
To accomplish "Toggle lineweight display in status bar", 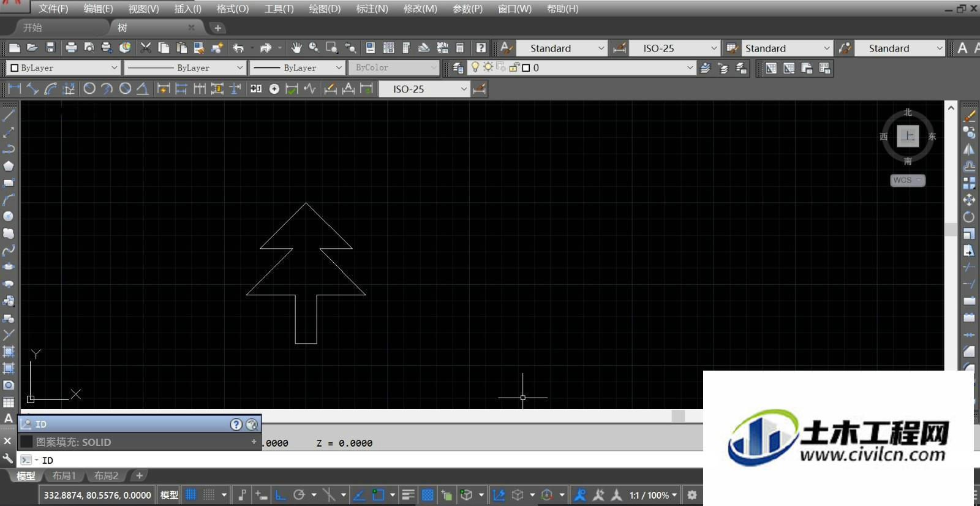I will (x=409, y=494).
